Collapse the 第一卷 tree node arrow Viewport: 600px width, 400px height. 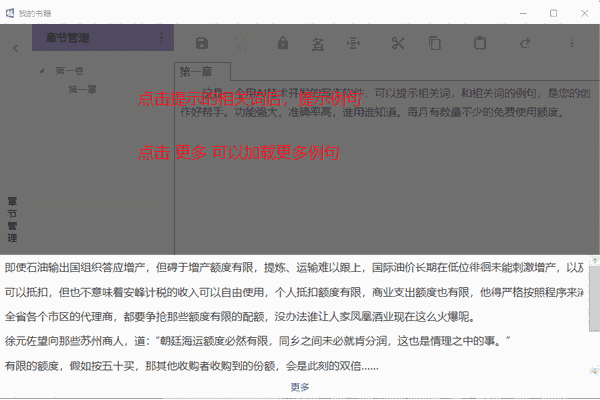[x=42, y=71]
